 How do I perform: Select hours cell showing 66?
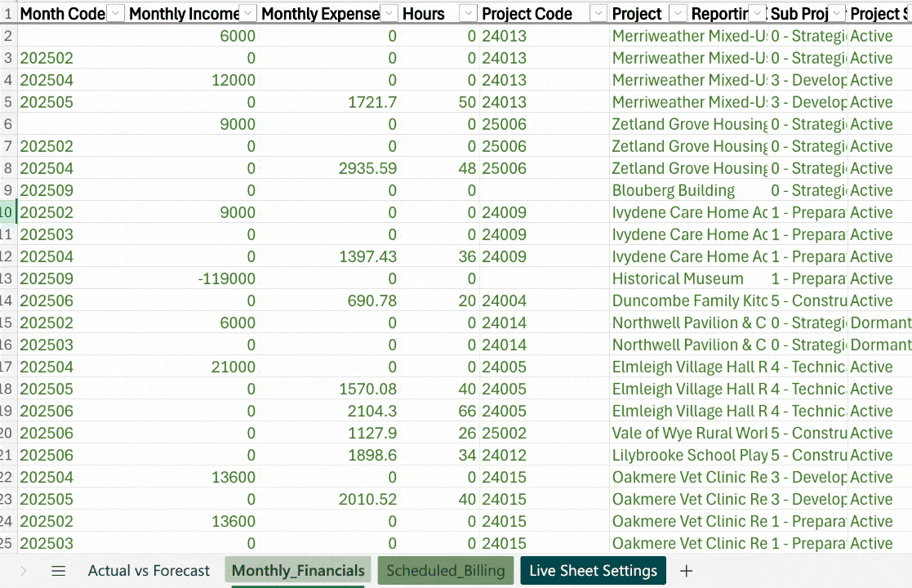point(439,412)
